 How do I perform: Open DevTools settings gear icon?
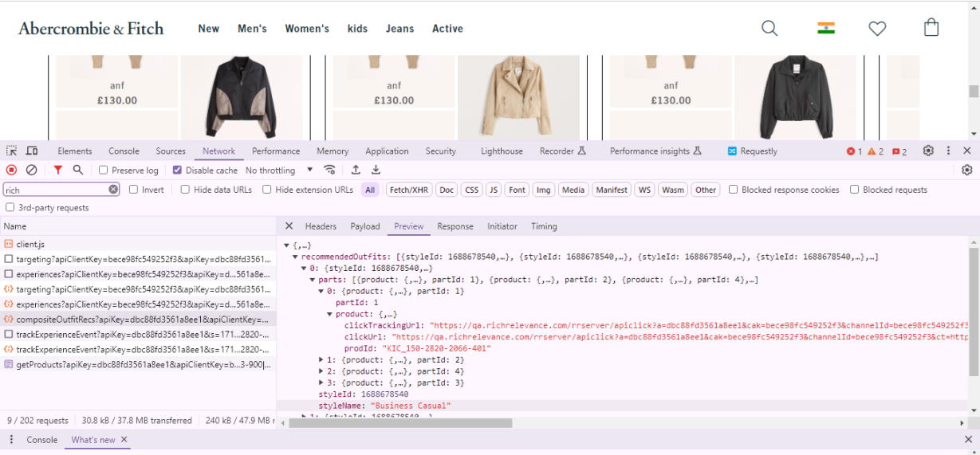tap(928, 151)
